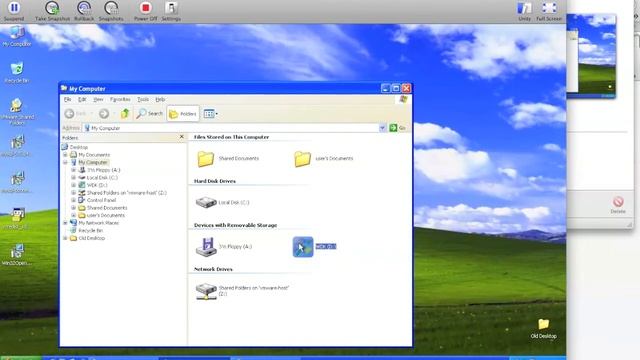Select the Old Desktop folder on desktop

543,329
